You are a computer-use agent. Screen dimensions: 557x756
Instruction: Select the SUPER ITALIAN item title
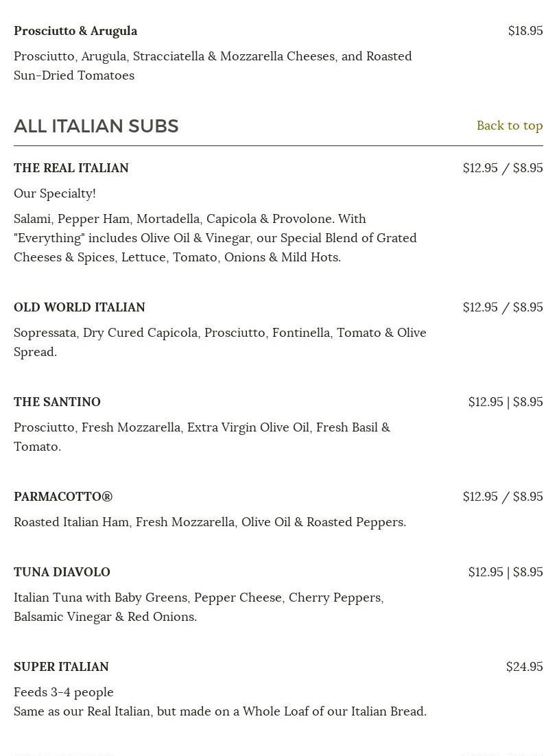point(61,667)
